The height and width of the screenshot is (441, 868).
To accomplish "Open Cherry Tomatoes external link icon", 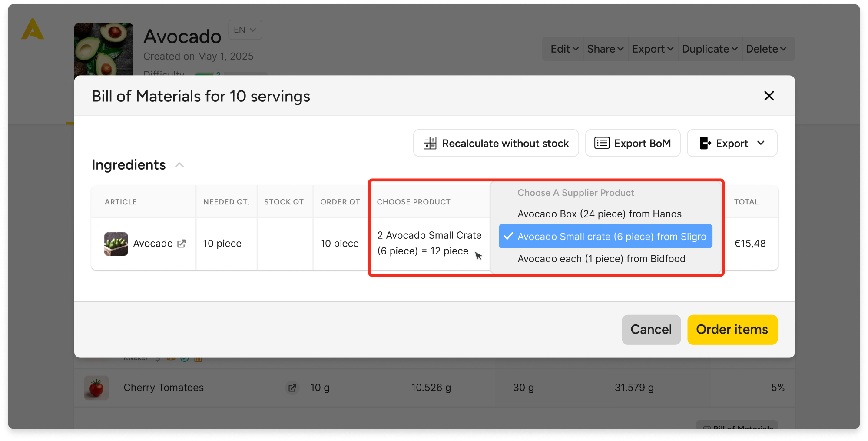I will (x=292, y=388).
